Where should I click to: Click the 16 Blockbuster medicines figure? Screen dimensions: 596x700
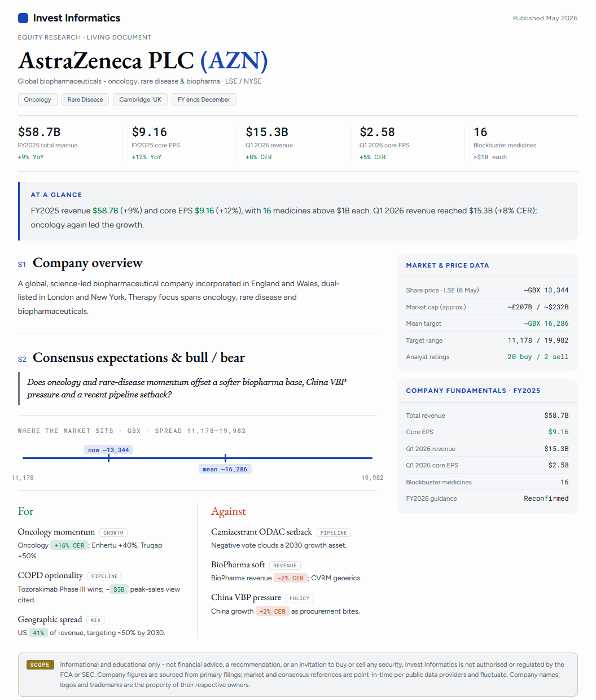(x=480, y=132)
